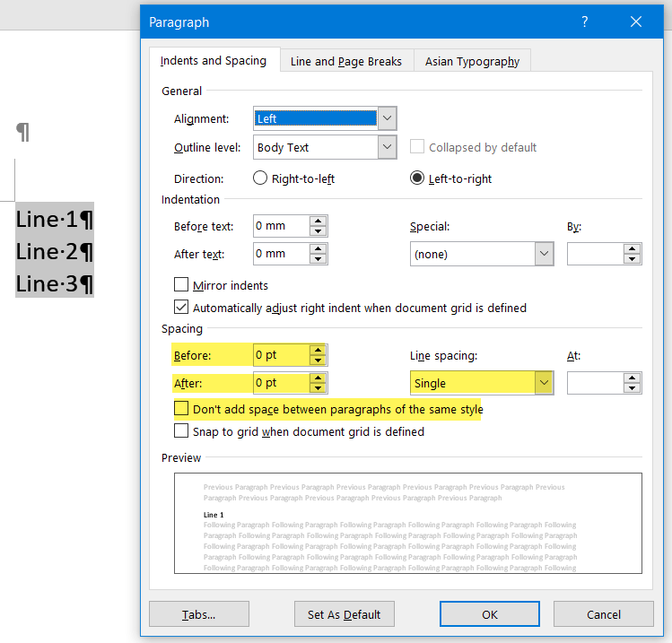Open the Line spacing dropdown showing Single
Image resolution: width=672 pixels, height=643 pixels.
(x=482, y=383)
